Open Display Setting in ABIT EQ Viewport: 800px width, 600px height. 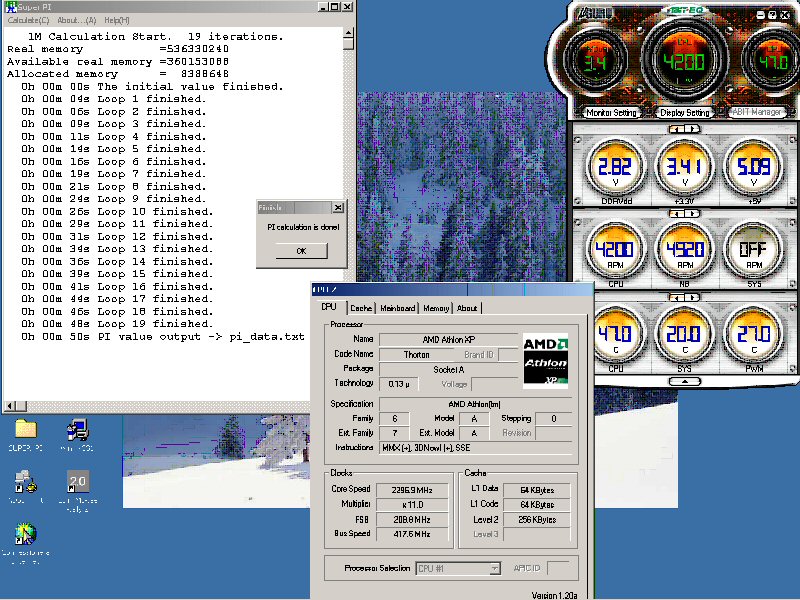[x=685, y=112]
